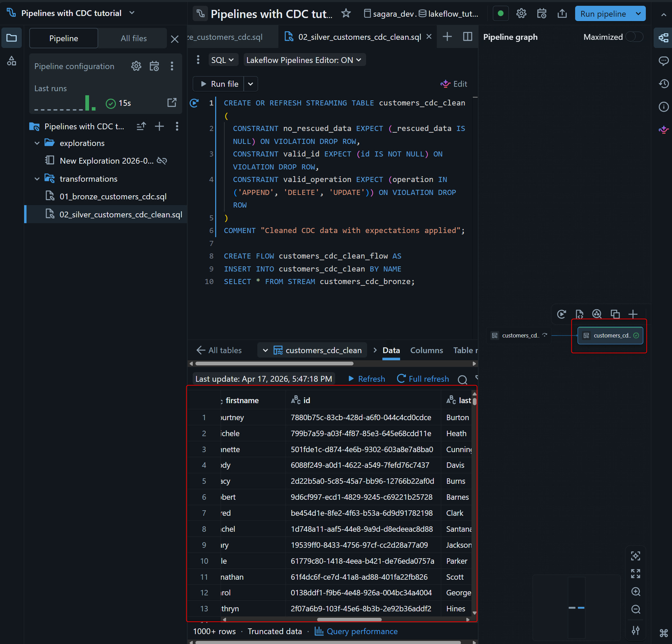Image resolution: width=672 pixels, height=644 pixels.
Task: Toggle the pipeline graph panel icon
Action: [664, 38]
